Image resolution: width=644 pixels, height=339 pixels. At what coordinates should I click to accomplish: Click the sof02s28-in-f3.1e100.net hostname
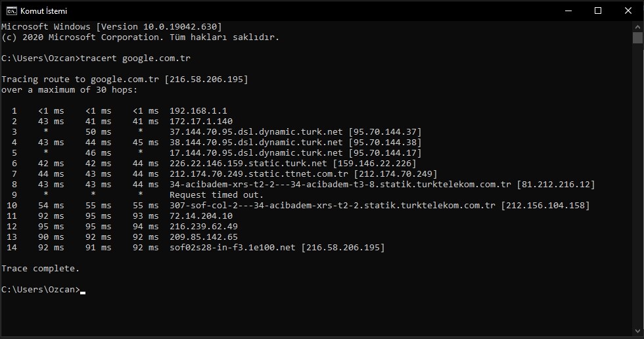(x=233, y=248)
